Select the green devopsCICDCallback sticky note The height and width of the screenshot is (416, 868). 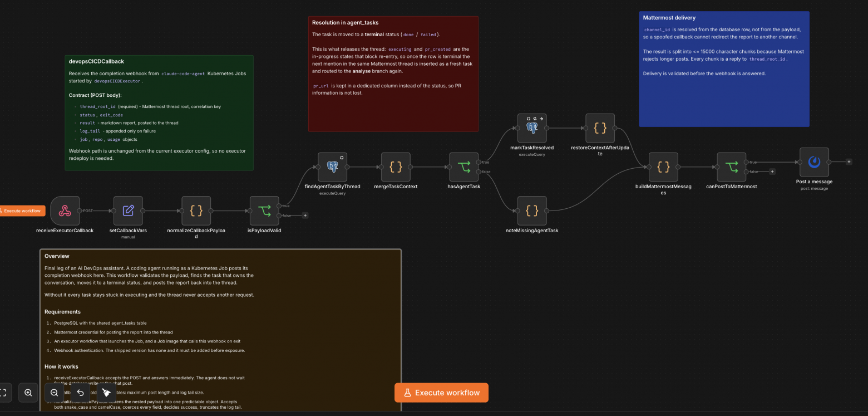click(159, 112)
